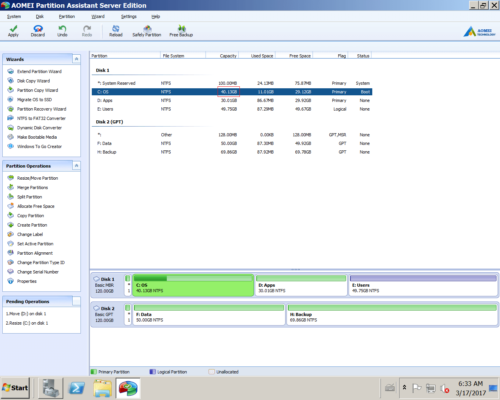Select the Resize/Move Partition link

(x=37, y=178)
